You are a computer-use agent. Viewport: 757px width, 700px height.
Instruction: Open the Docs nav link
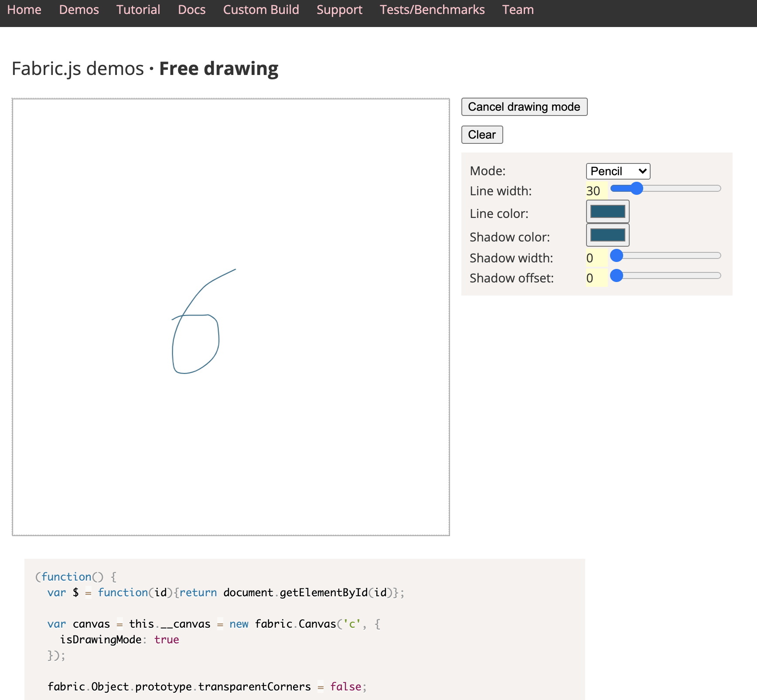(192, 10)
